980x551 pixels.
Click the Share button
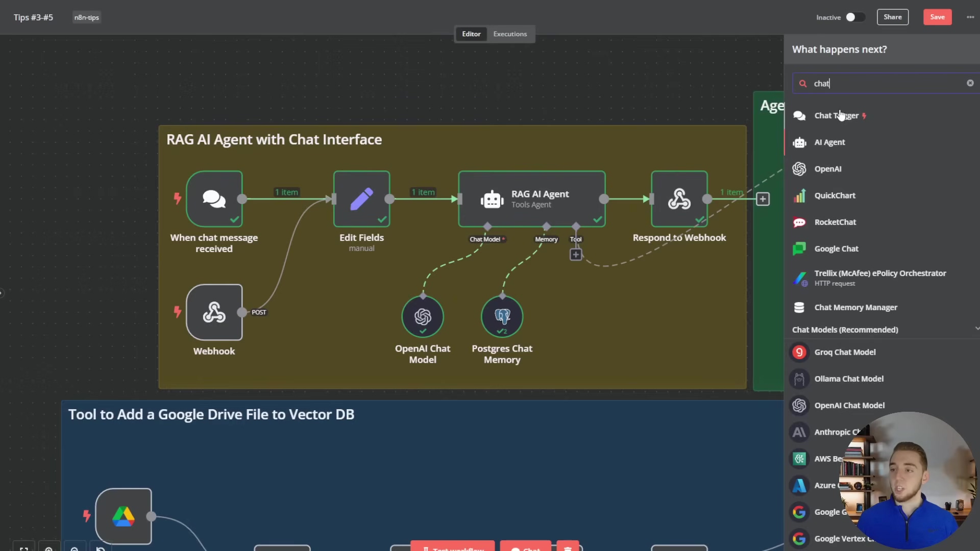pyautogui.click(x=893, y=17)
